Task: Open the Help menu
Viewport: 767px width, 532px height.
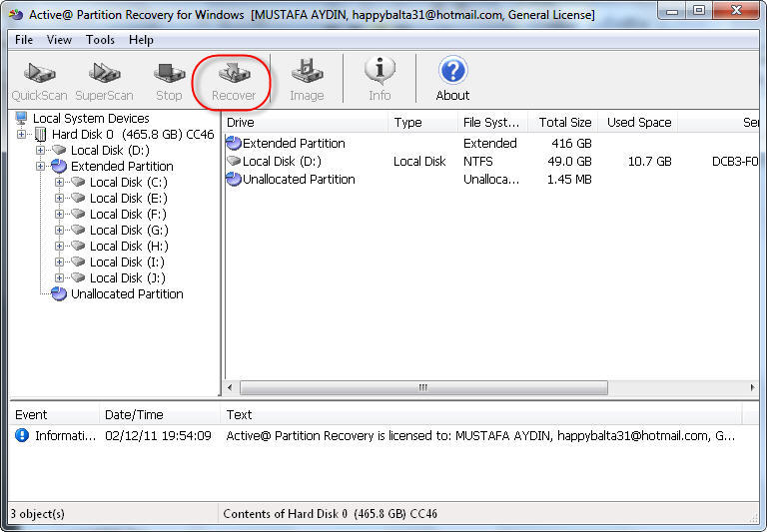Action: [x=141, y=40]
